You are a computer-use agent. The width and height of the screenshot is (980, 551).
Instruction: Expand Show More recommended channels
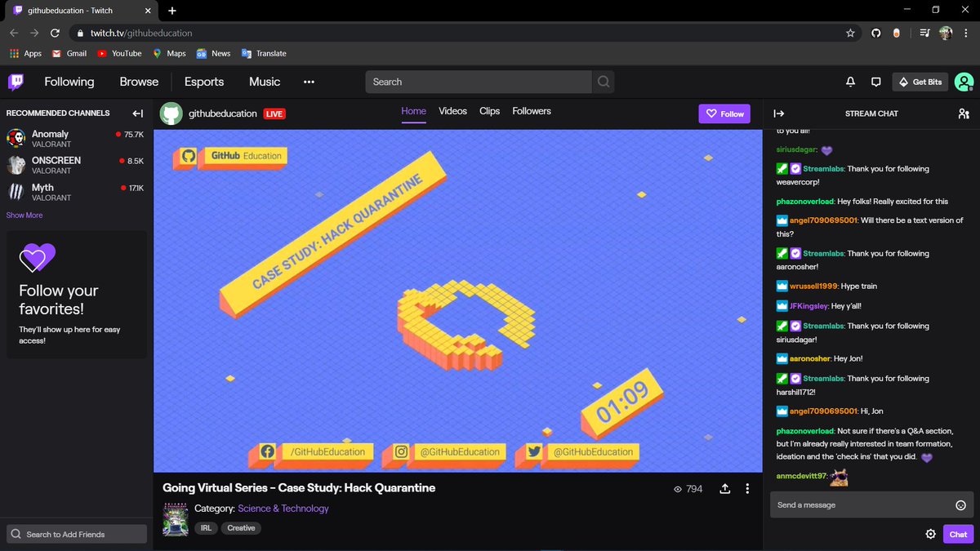(24, 216)
